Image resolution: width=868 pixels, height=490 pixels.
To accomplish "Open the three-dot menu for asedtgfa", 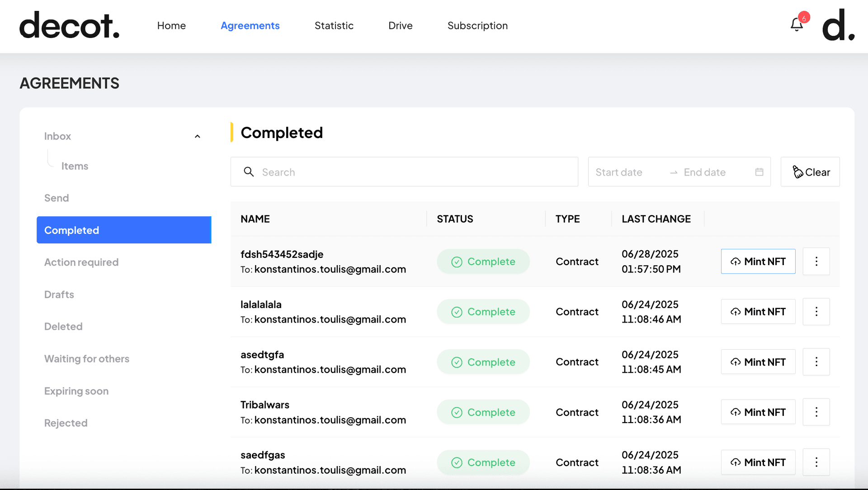I will click(x=816, y=362).
